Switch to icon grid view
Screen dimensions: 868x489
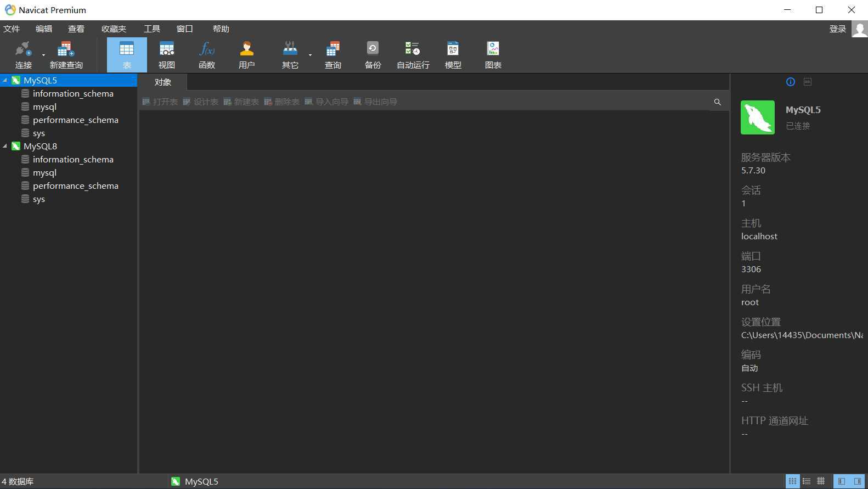tap(792, 481)
